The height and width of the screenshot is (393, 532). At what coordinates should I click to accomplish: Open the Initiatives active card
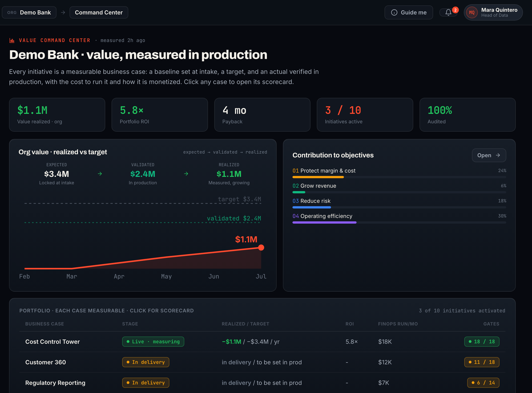(x=365, y=115)
